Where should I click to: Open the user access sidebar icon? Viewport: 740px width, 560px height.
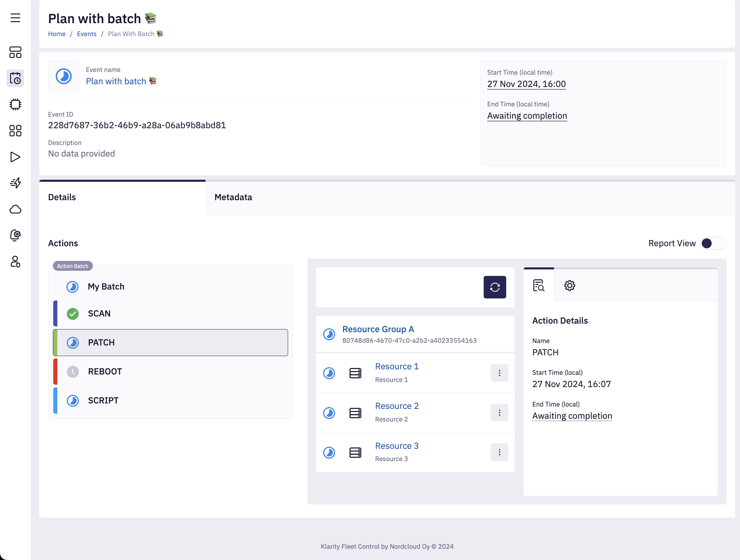(15, 262)
